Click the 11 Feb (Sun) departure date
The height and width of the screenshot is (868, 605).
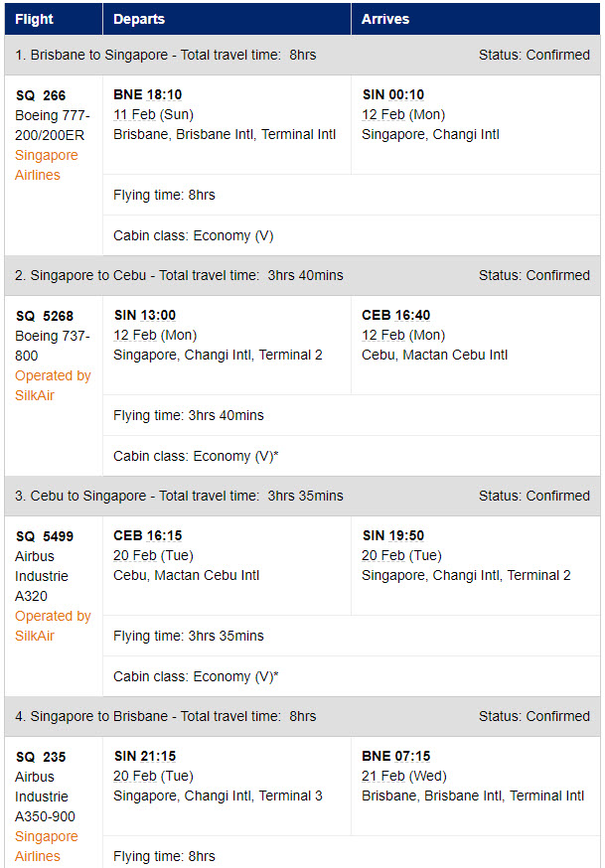coord(153,114)
